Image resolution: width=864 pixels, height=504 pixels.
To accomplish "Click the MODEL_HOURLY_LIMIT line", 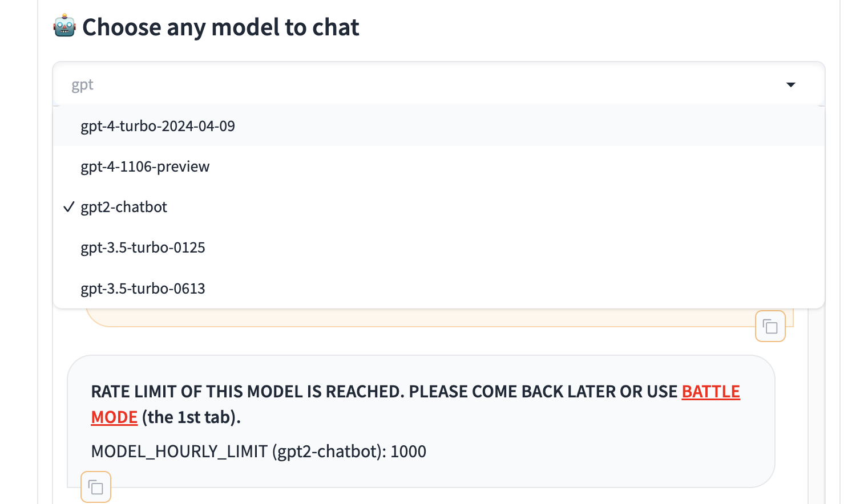I will coord(259,452).
